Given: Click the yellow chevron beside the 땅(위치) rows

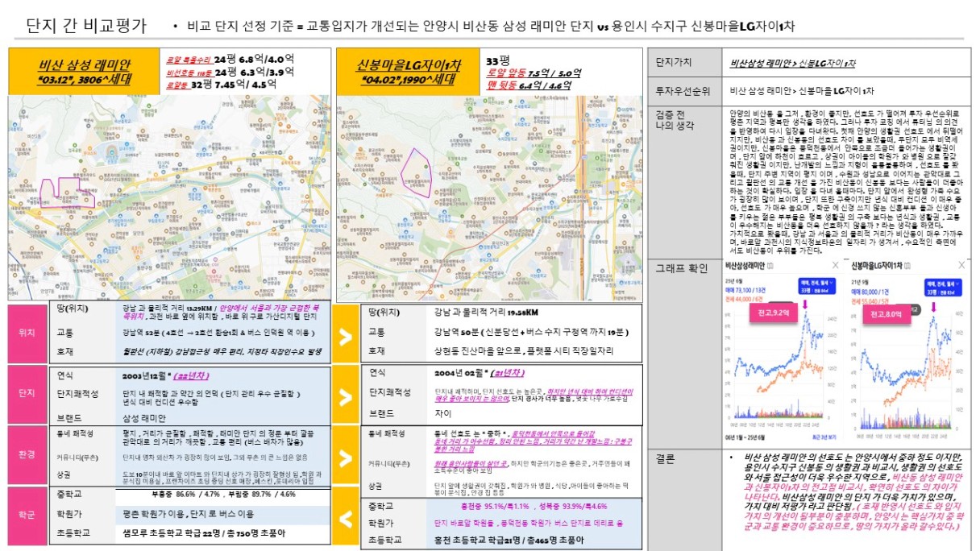Looking at the screenshot, I should tap(346, 335).
